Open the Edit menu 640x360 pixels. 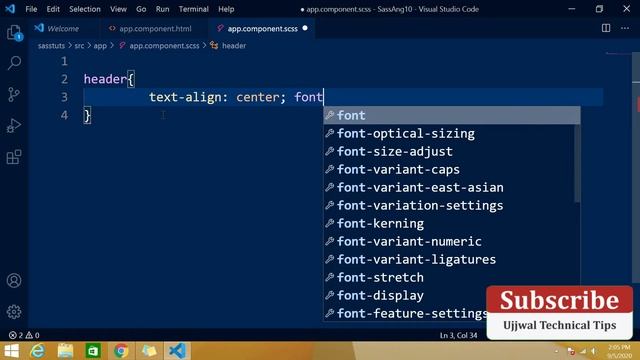53,9
